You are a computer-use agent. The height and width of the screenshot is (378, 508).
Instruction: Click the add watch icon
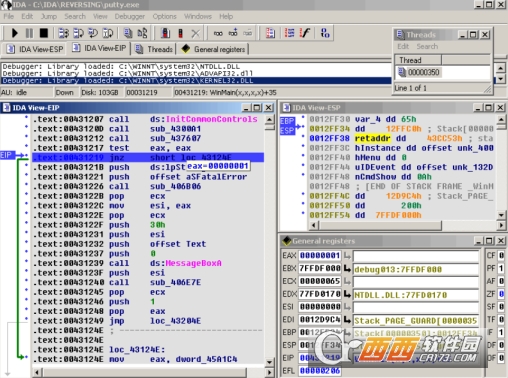(x=233, y=33)
